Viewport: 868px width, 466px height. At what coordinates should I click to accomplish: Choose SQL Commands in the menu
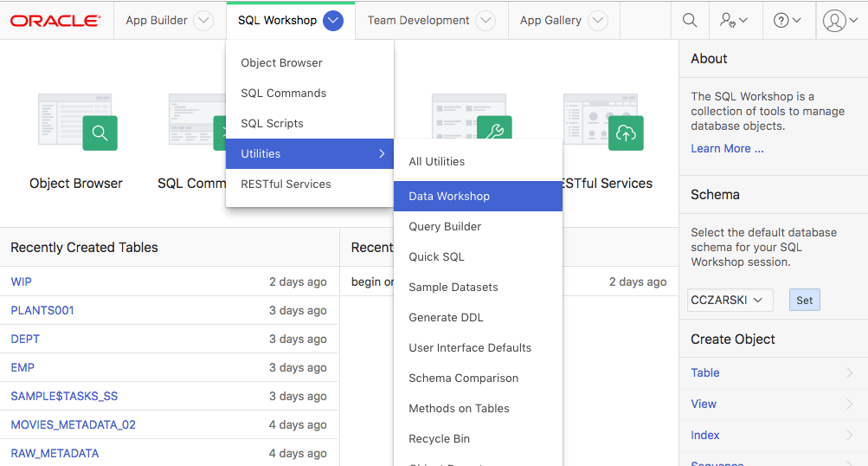point(284,93)
